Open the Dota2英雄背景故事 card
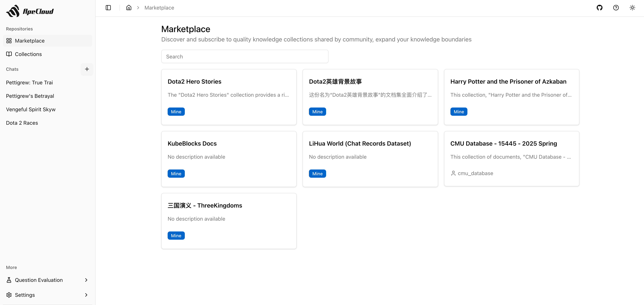Image resolution: width=644 pixels, height=305 pixels. [370, 97]
